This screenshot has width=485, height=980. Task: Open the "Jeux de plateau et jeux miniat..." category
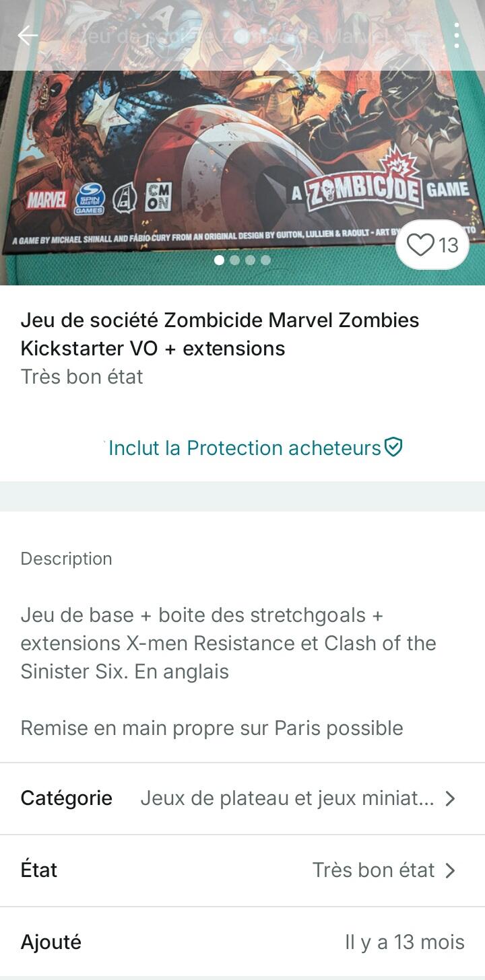(x=287, y=798)
